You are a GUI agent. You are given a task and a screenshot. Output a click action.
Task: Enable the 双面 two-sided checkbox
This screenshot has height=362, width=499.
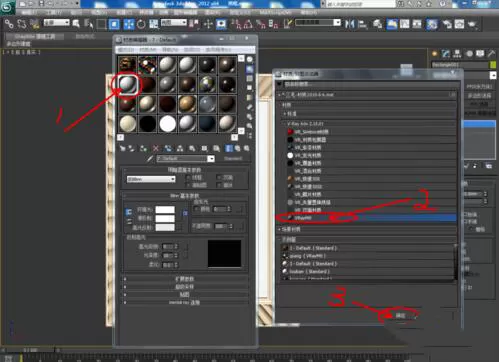pos(219,177)
